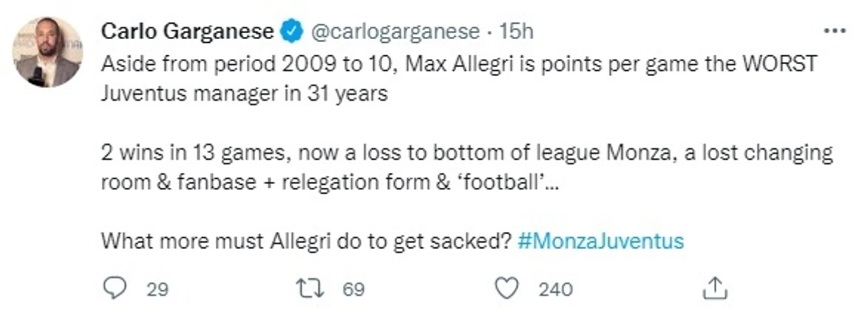Open the @carlogarganese handle link
The image size is (868, 312).
point(395,31)
